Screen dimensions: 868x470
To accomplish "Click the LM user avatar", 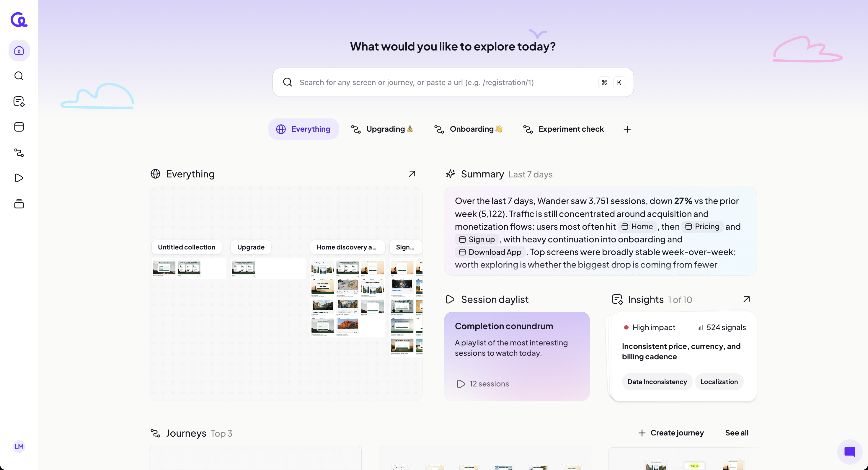I will tap(19, 446).
